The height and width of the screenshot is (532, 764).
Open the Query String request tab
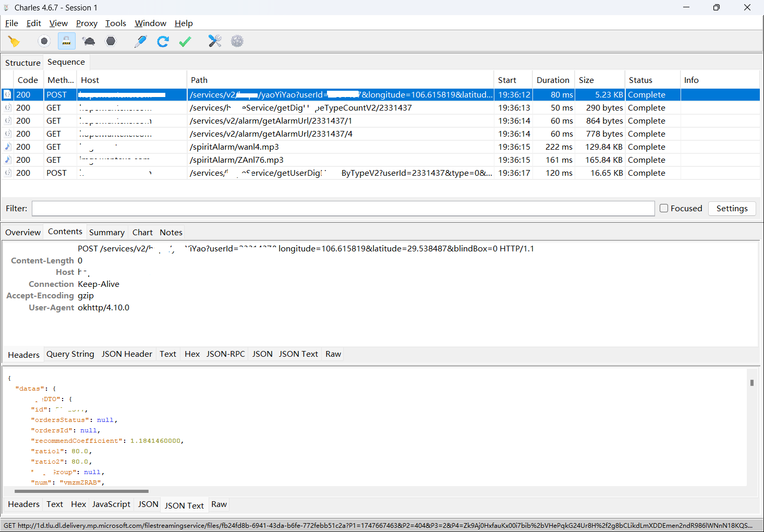pos(70,354)
